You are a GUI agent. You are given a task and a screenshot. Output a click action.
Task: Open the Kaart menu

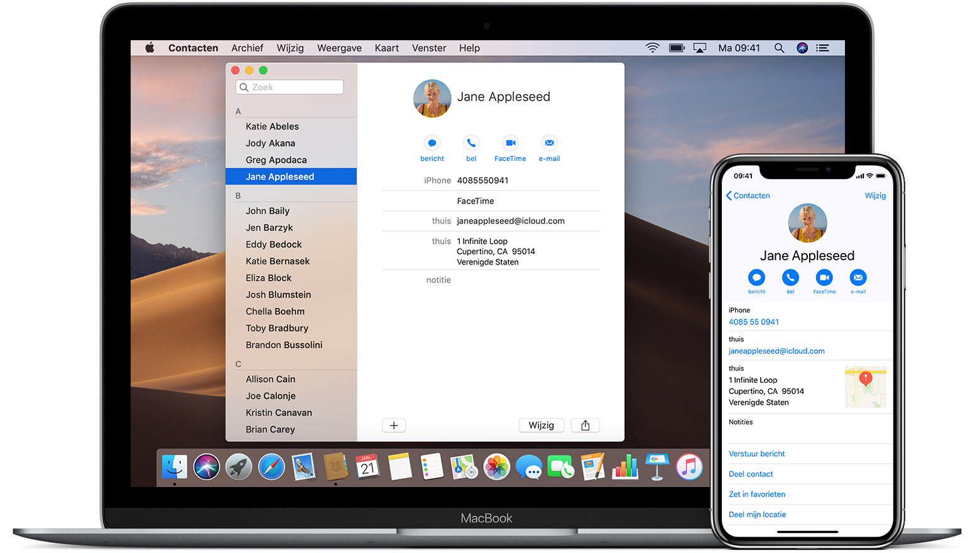387,48
